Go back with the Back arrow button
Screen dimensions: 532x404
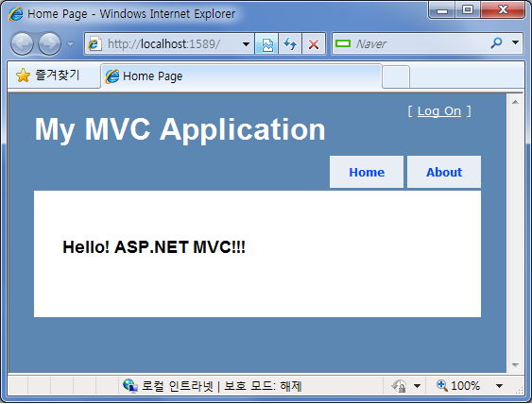coord(22,44)
